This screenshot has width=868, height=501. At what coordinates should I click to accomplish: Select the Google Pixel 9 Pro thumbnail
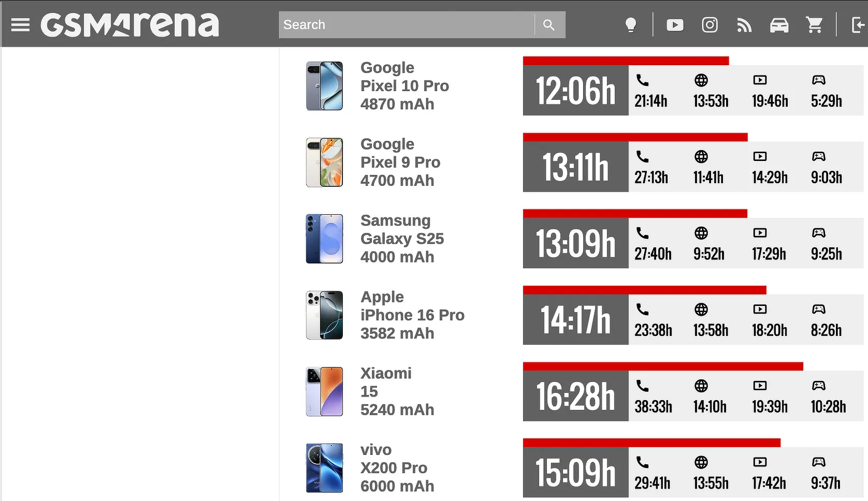point(324,162)
